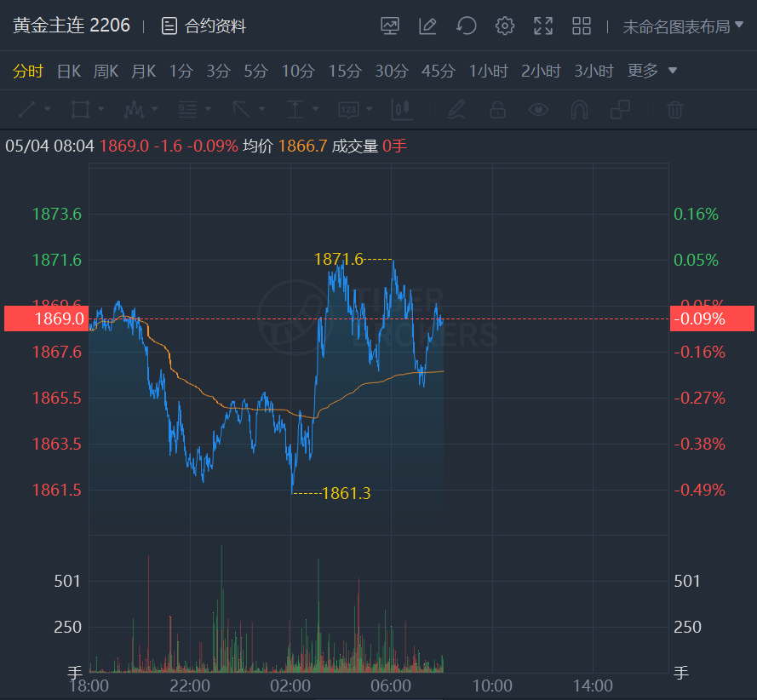The height and width of the screenshot is (700, 757).
Task: Click the 1869.0 current price label
Action: [x=47, y=318]
